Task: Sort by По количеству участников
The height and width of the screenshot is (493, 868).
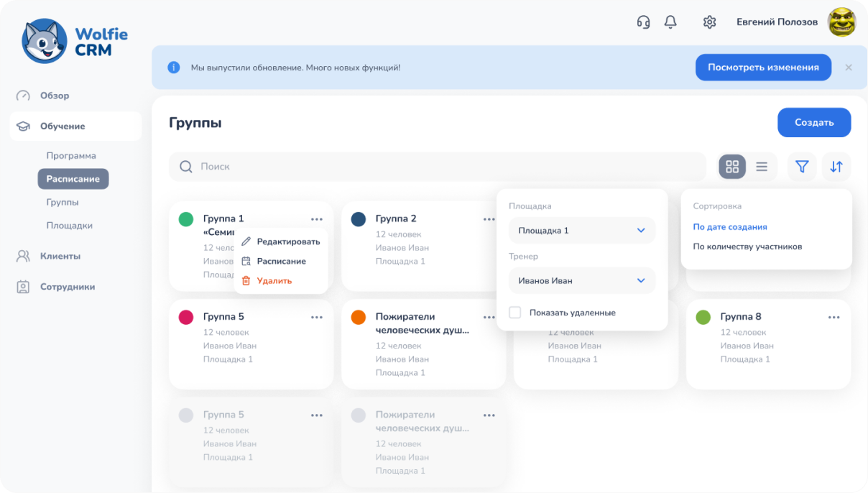Action: [747, 247]
